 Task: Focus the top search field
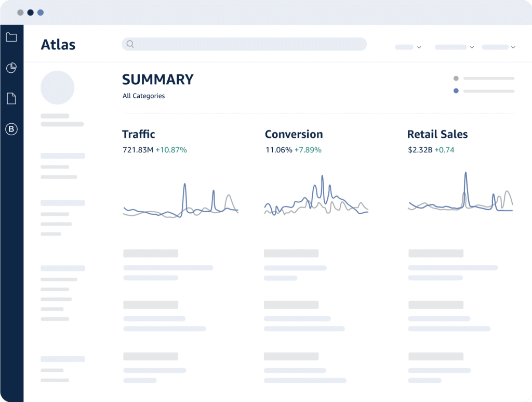point(244,44)
